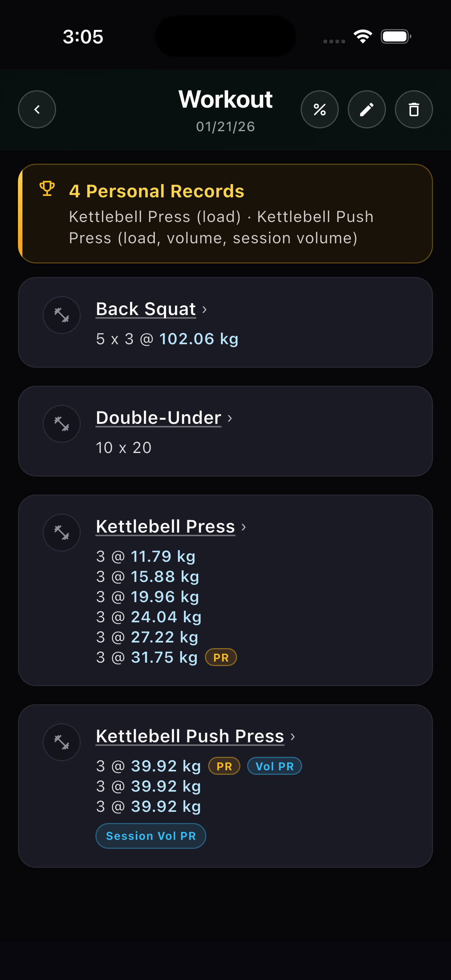
Task: Tap the Kettlebell Push Press dumbbell icon
Action: tap(62, 742)
